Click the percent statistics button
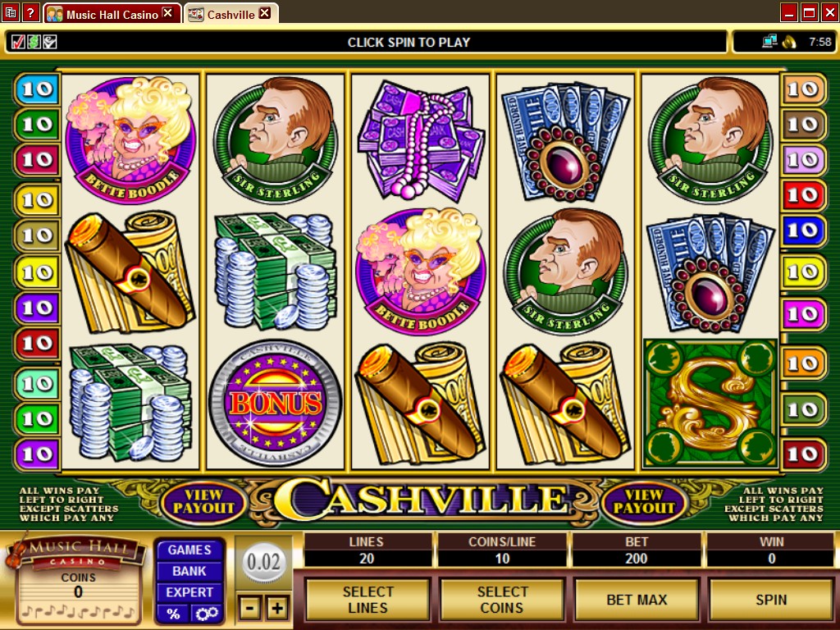840x630 pixels. tap(173, 614)
